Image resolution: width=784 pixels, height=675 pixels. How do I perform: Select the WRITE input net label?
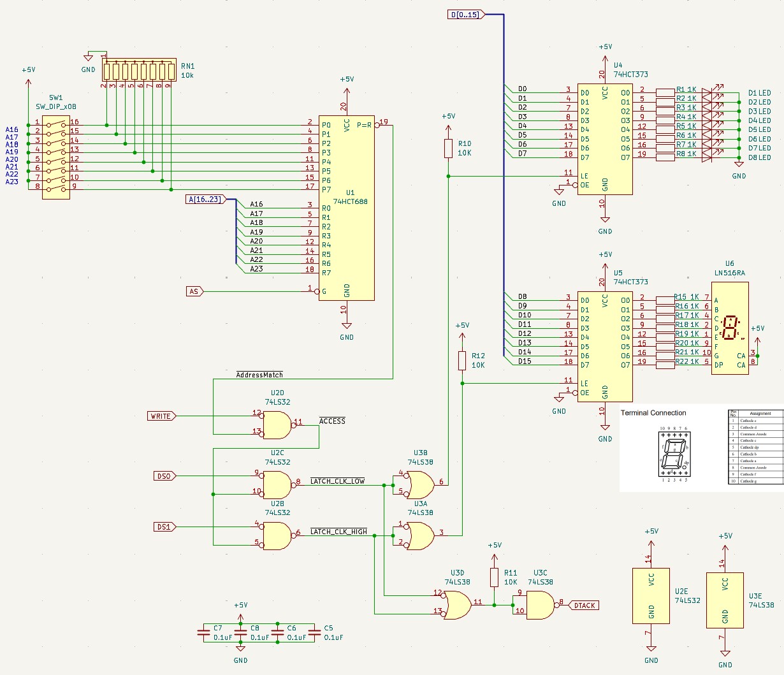(x=159, y=416)
